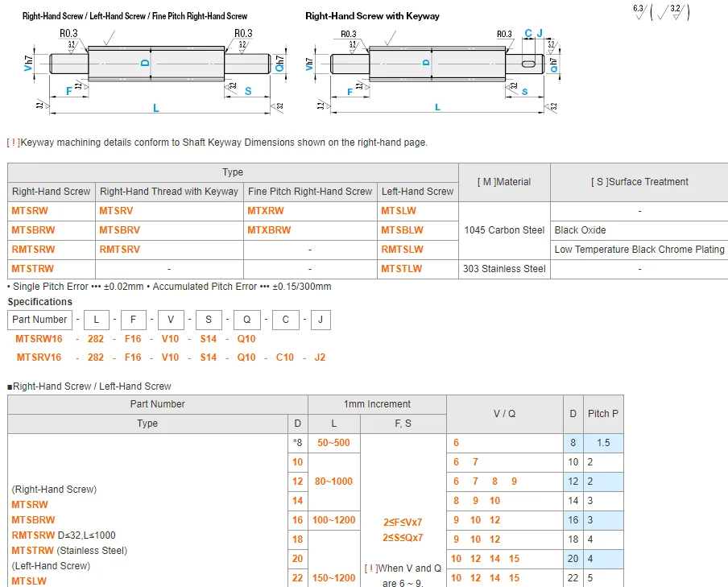Click the 1.5 pitch value cell
The width and height of the screenshot is (728, 587).
pos(603,443)
